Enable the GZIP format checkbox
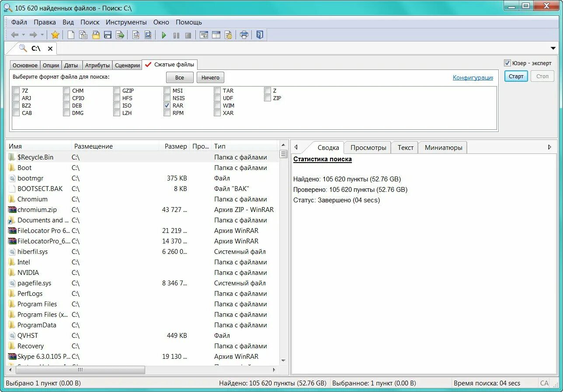This screenshot has width=563, height=392. (117, 90)
